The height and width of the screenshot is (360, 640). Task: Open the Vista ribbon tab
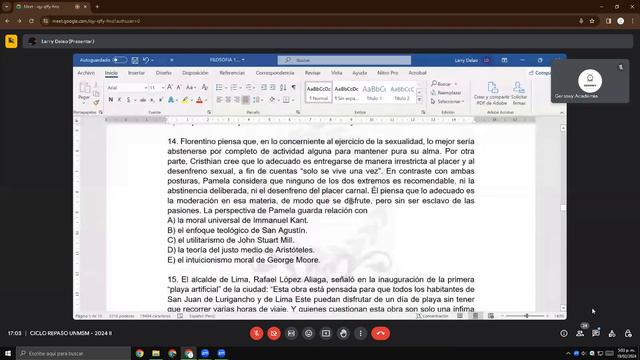click(x=337, y=73)
